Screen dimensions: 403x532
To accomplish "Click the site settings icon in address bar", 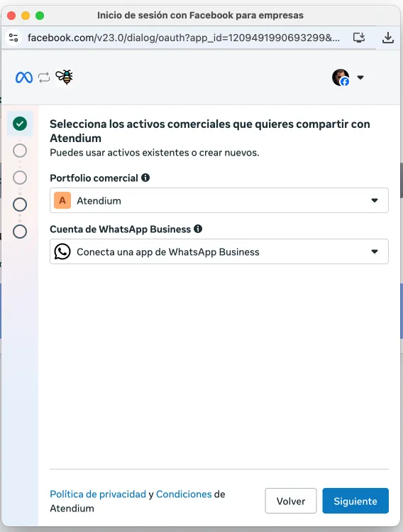I will click(x=13, y=38).
